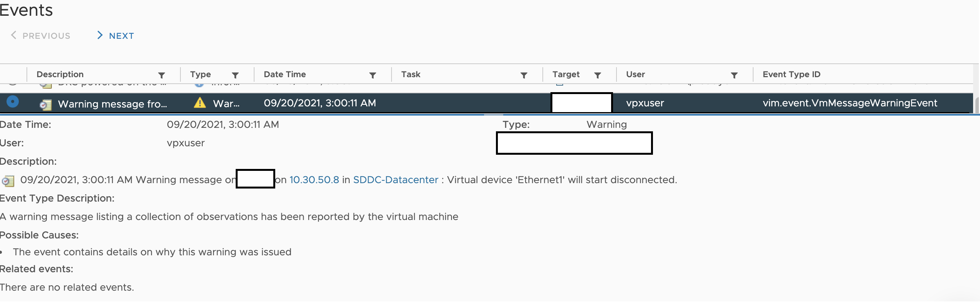The height and width of the screenshot is (306, 980).
Task: Click the Target column filter icon
Action: pos(597,75)
